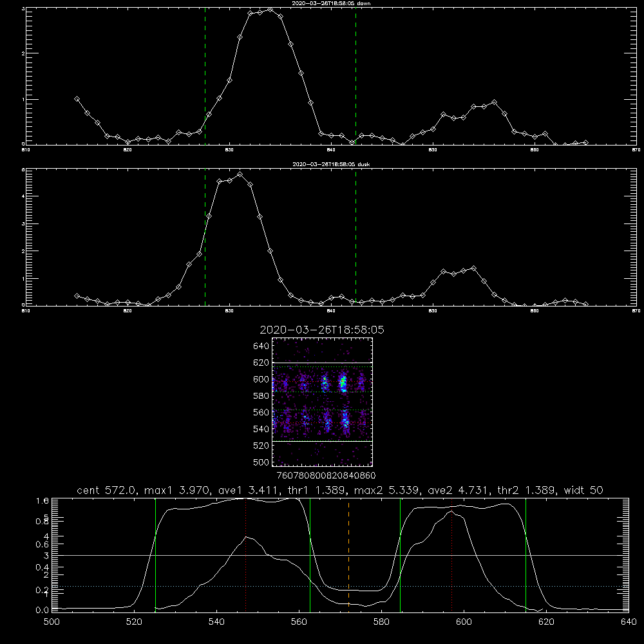This screenshot has height=644, width=644.
Task: Click the highest diamond marker of the dusk curve
Action: (240, 174)
